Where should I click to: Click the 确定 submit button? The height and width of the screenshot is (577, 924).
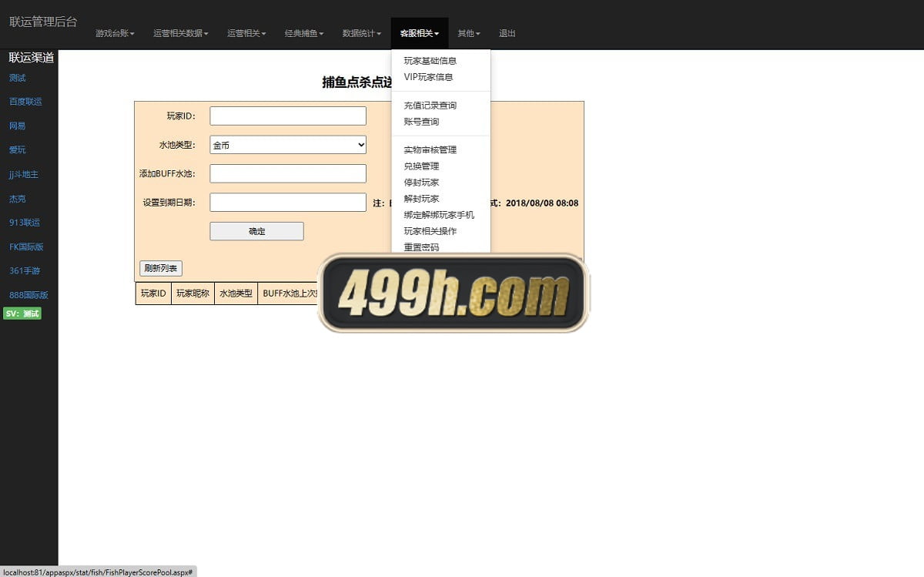257,231
